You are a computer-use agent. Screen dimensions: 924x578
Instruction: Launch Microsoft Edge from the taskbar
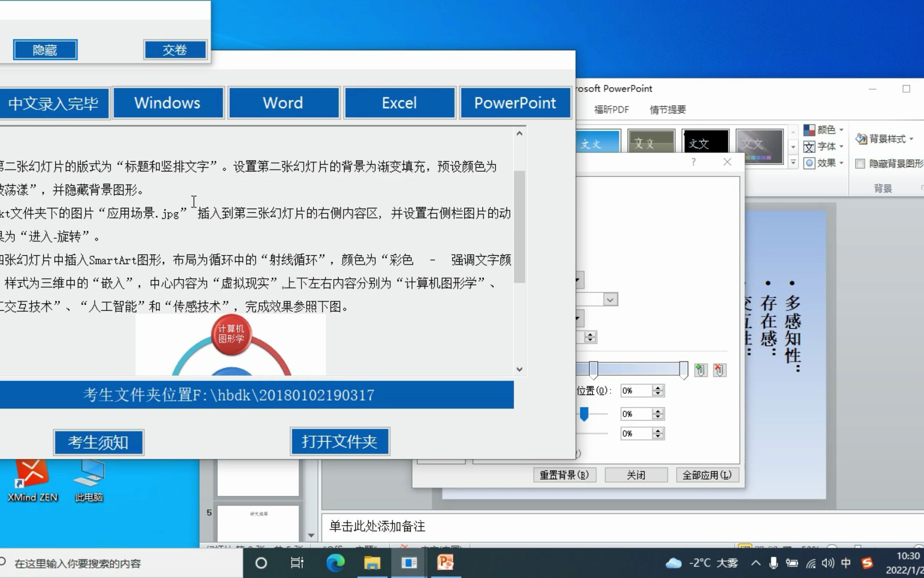coord(335,563)
